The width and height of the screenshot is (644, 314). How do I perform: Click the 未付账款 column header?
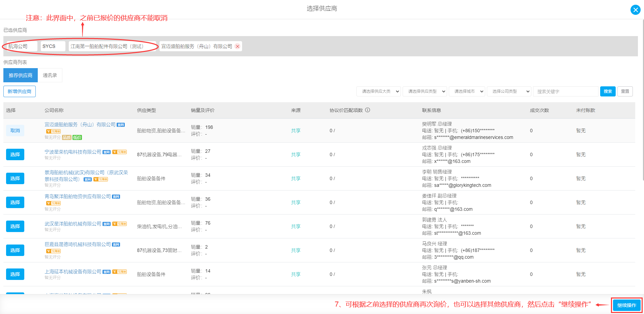point(586,110)
